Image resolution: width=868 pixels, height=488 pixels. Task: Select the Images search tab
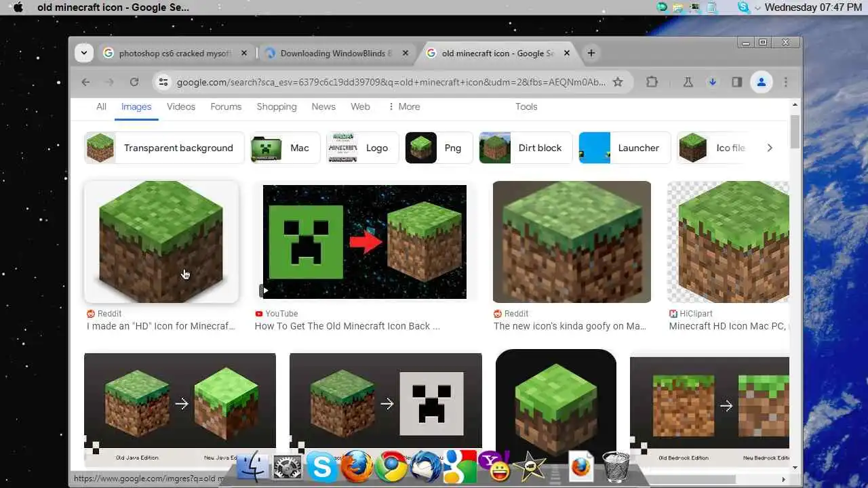click(x=136, y=106)
